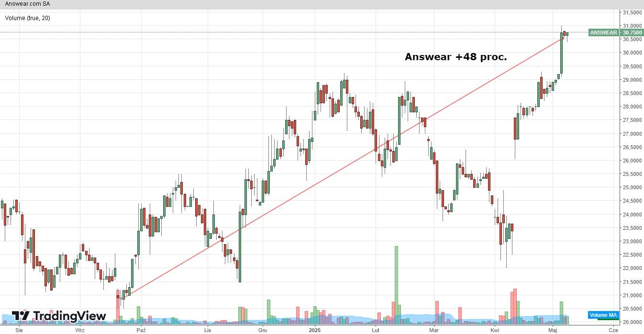644x334 pixels.
Task: Click the 29,0000 price axis label
Action: click(x=633, y=80)
